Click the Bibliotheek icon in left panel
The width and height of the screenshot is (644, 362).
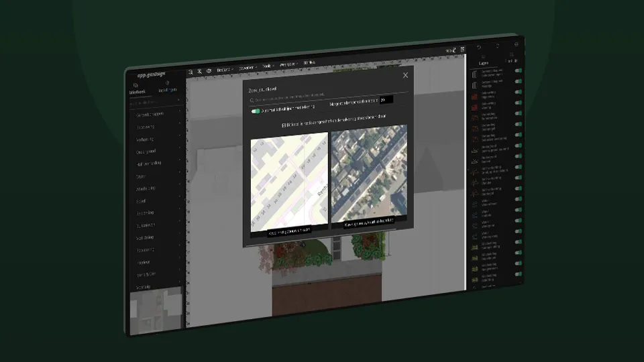pos(136,85)
